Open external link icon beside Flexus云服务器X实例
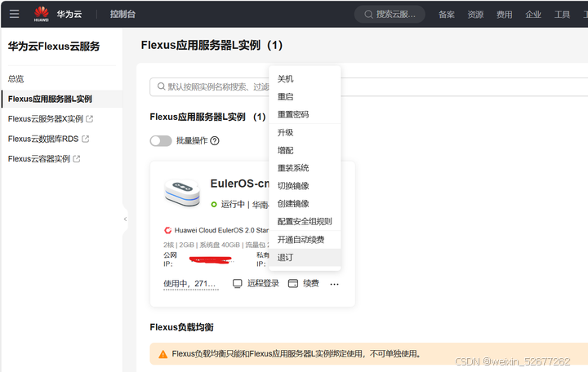Image resolution: width=588 pixels, height=372 pixels. point(89,119)
